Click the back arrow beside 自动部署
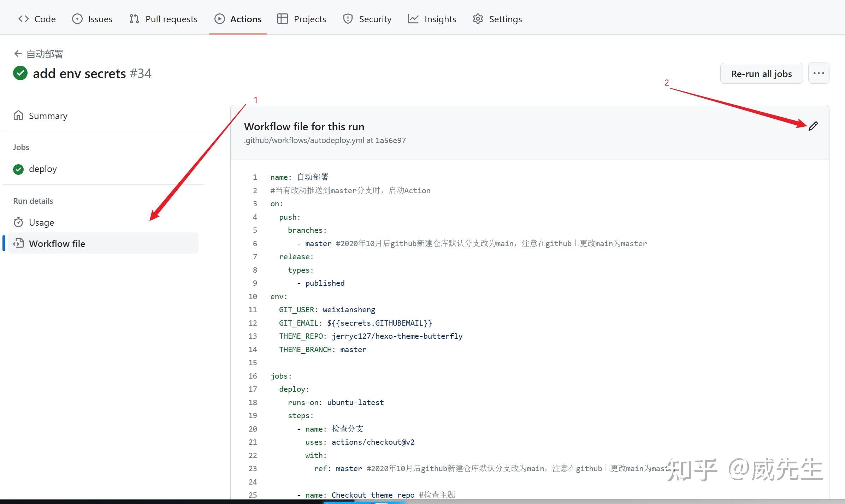Image resolution: width=845 pixels, height=504 pixels. (17, 53)
